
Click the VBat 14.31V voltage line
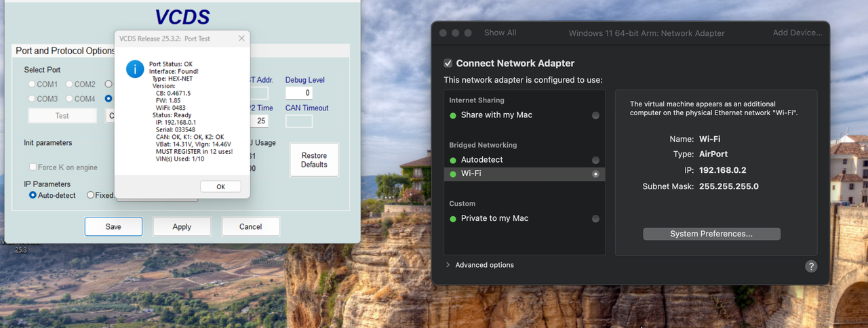pyautogui.click(x=193, y=144)
